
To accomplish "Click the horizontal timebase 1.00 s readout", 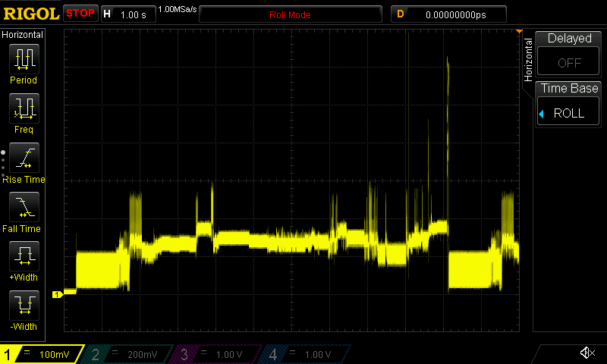I will click(x=127, y=14).
